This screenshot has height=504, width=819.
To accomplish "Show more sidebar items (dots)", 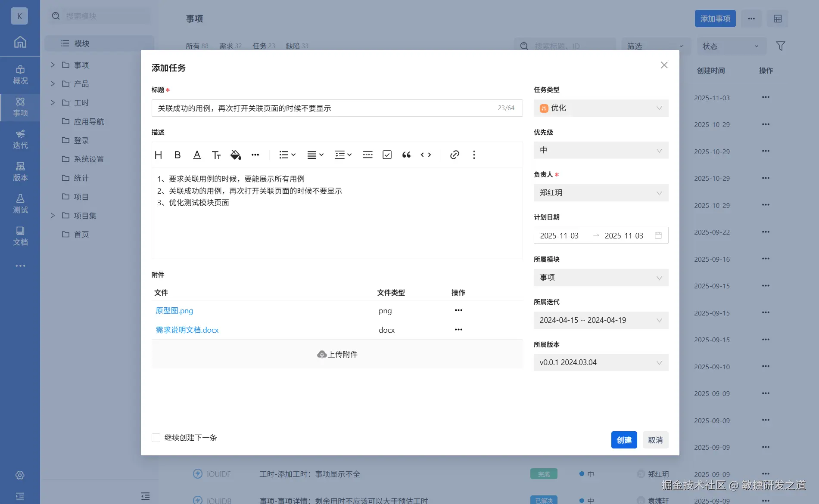I will [20, 266].
